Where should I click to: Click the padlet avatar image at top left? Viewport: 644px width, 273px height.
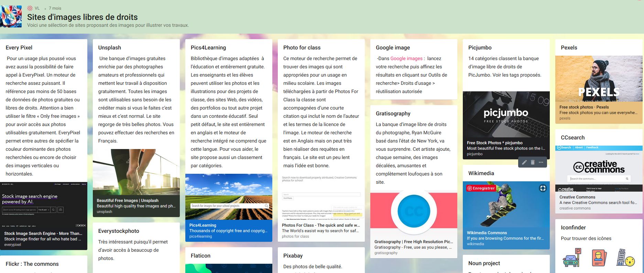coord(11,16)
